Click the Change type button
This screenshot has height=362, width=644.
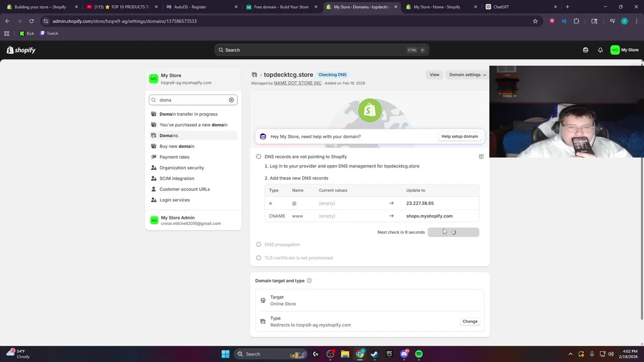(x=470, y=321)
